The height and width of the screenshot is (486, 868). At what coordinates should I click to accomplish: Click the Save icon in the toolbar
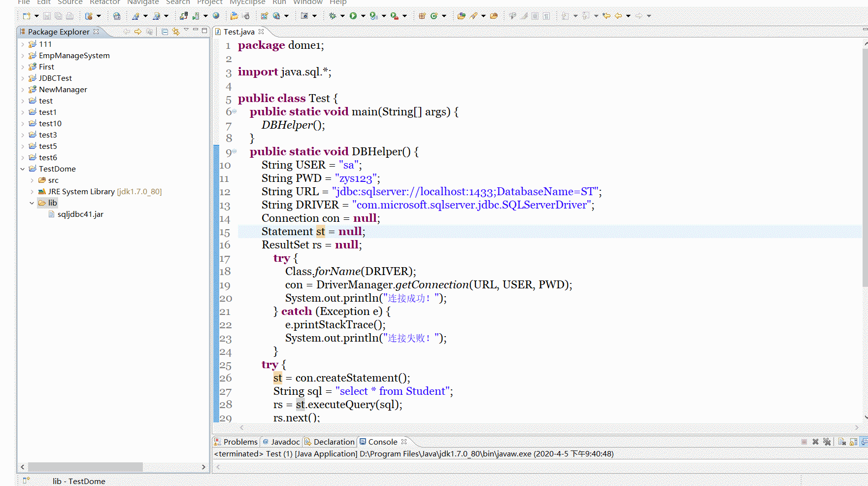(46, 16)
